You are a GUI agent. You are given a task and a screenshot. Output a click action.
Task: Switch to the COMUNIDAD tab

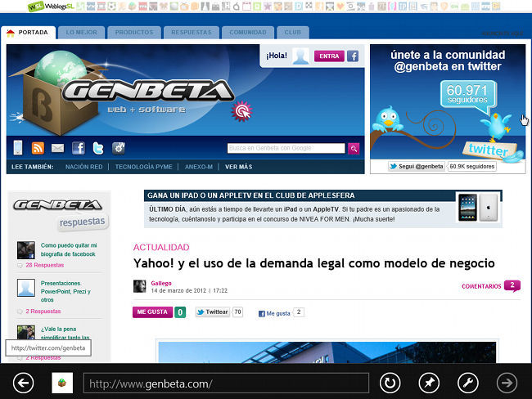point(248,33)
